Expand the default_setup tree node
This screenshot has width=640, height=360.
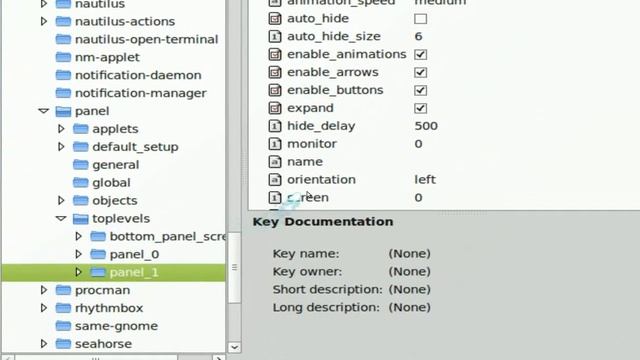coord(61,147)
